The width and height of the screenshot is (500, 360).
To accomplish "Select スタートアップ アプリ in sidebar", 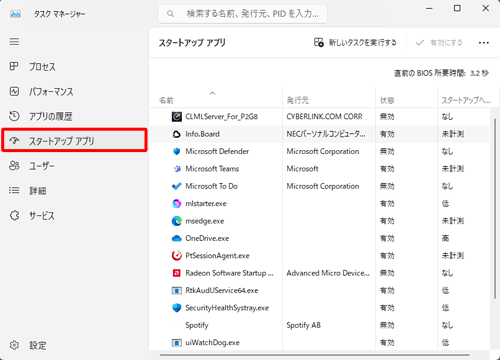I will coord(74,140).
